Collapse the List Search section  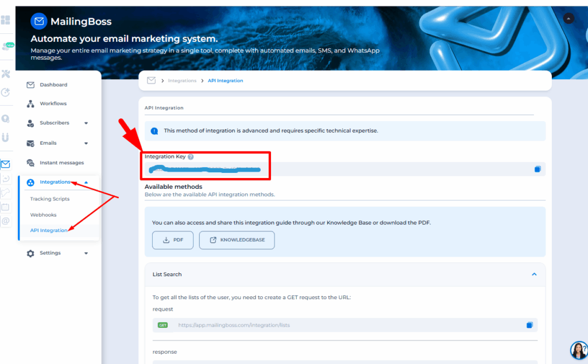pyautogui.click(x=534, y=274)
